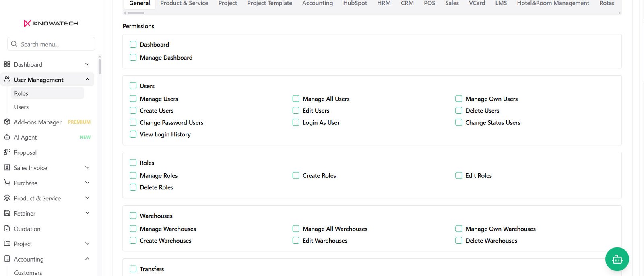
Task: Check the Create Roles checkbox
Action: (296, 175)
